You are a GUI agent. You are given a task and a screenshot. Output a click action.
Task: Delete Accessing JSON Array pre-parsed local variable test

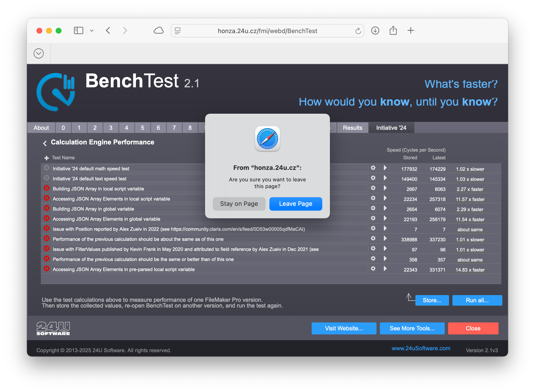(x=47, y=269)
